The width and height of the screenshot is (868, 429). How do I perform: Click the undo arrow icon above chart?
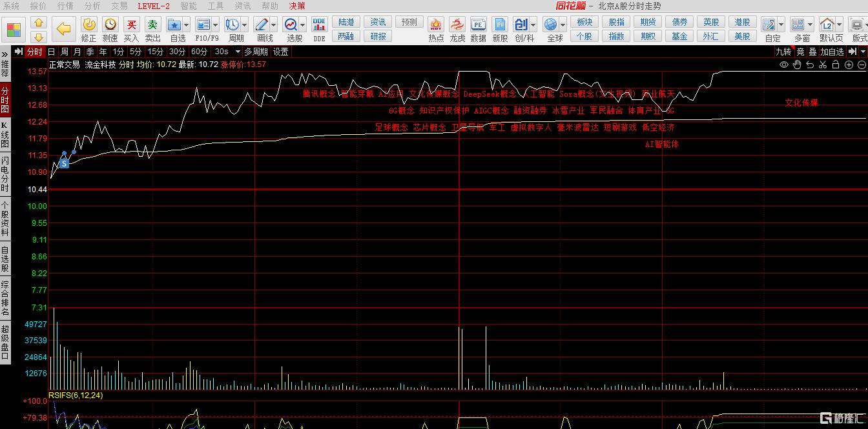pyautogui.click(x=810, y=65)
